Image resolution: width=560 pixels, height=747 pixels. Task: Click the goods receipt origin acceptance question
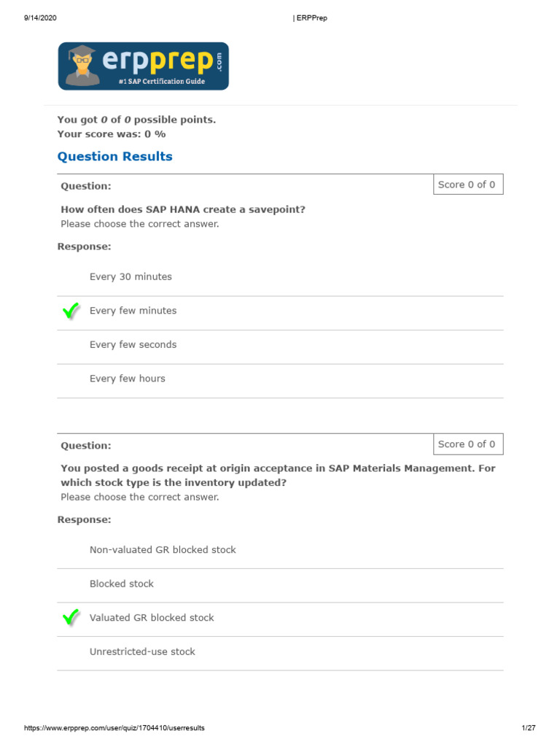[x=277, y=476]
